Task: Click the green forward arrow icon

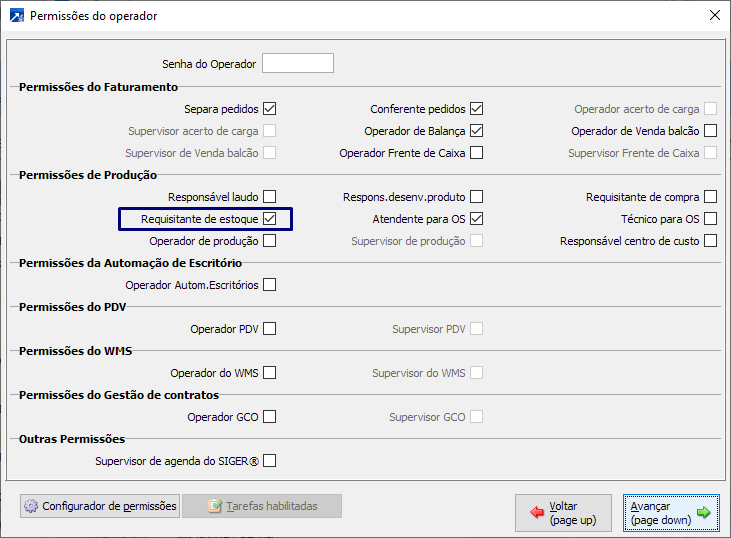Action: [x=703, y=512]
